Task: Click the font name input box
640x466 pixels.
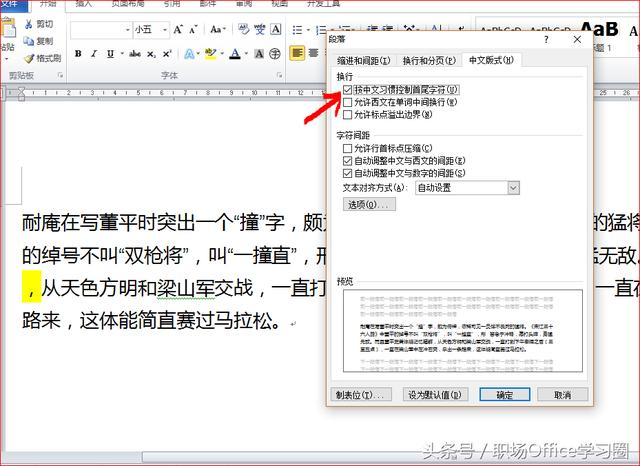Action: [101, 30]
